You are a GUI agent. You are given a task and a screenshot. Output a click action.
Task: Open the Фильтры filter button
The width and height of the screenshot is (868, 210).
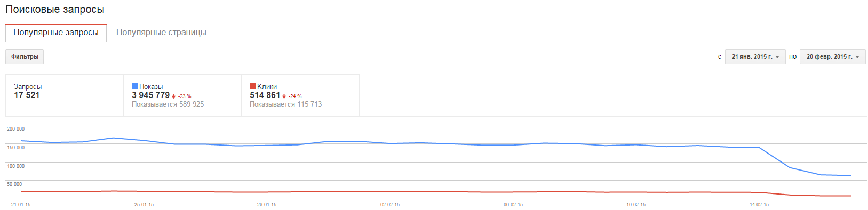(x=25, y=56)
